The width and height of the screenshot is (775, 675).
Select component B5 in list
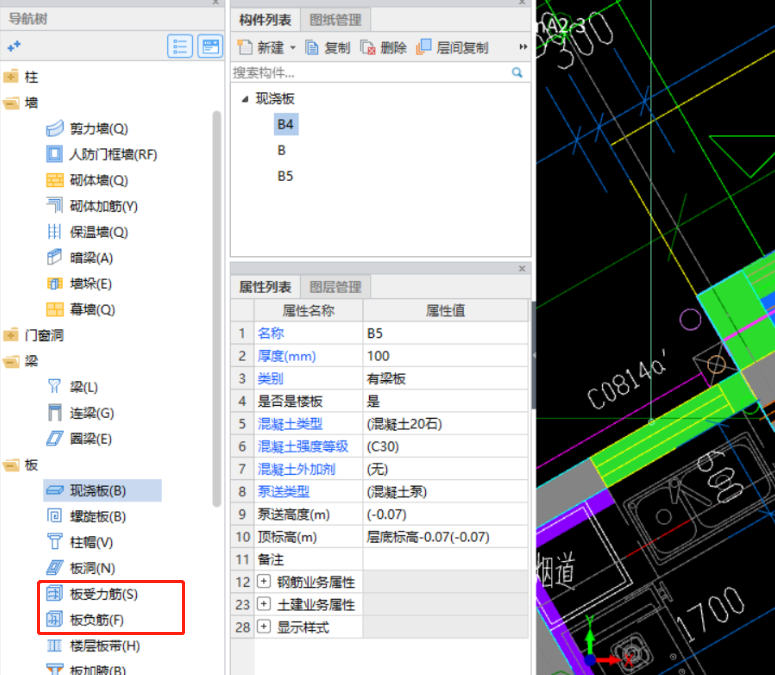[285, 176]
